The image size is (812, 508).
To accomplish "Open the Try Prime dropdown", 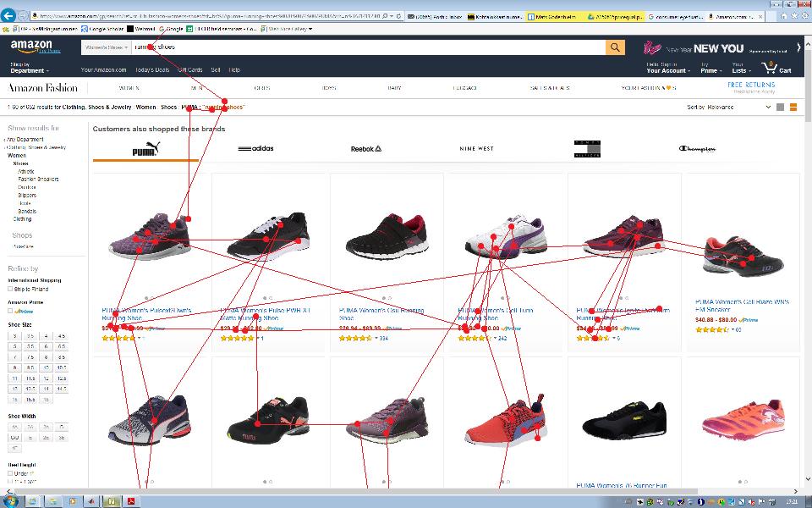I will pyautogui.click(x=710, y=68).
